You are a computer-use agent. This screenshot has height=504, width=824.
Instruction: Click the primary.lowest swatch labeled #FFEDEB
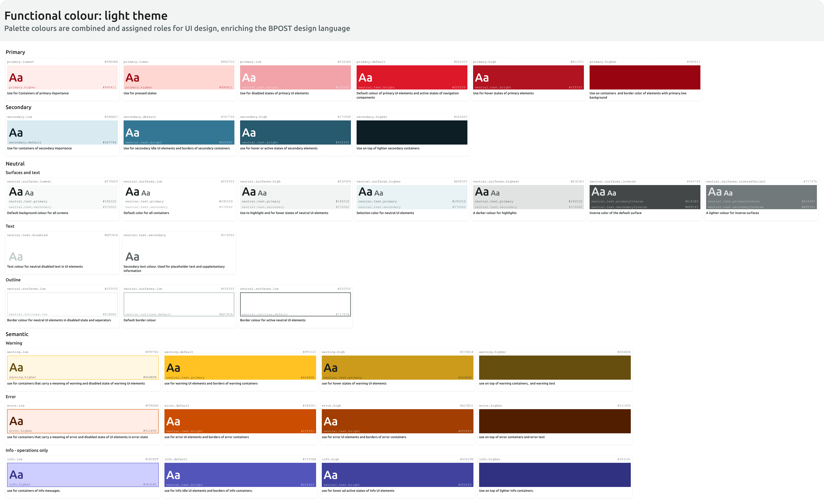62,77
